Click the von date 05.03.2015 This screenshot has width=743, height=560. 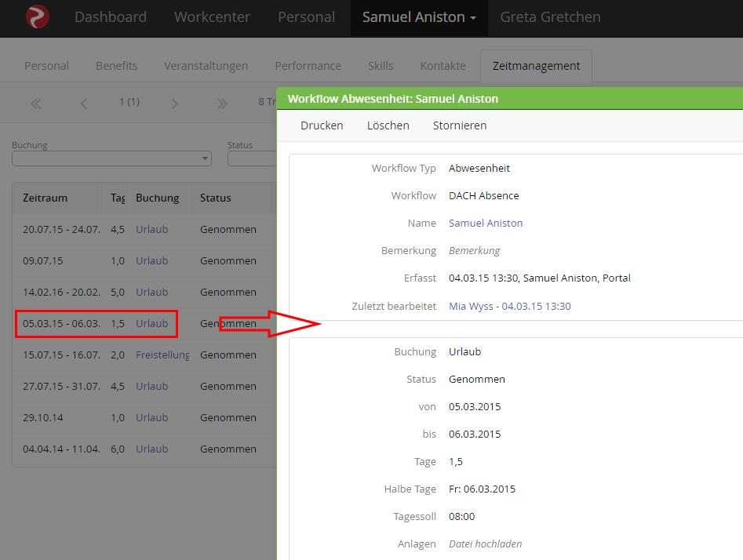tap(475, 407)
